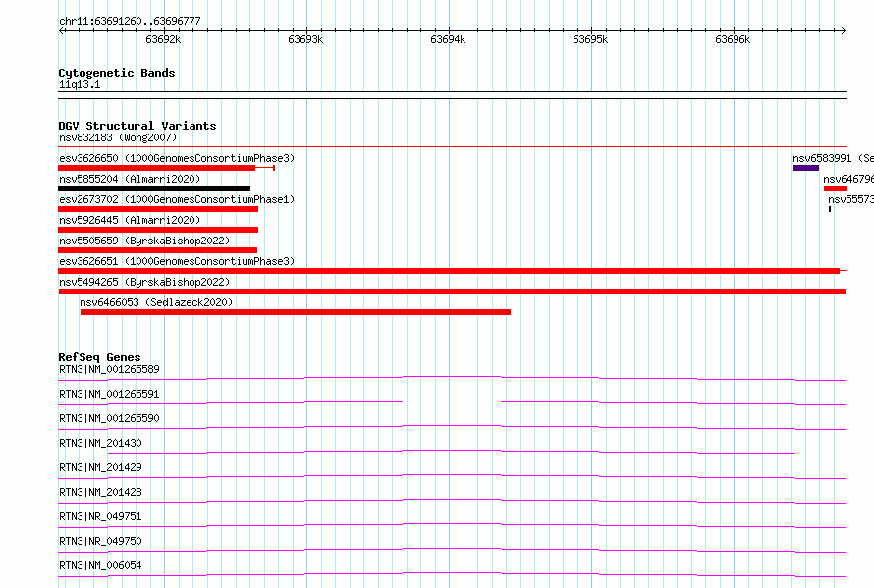Select the esv3626650 variant label
Screen dimensions: 874x588
177,158
